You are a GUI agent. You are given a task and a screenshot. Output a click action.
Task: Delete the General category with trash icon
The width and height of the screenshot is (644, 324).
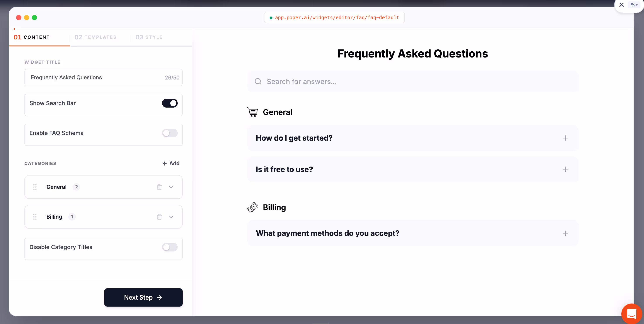point(159,187)
